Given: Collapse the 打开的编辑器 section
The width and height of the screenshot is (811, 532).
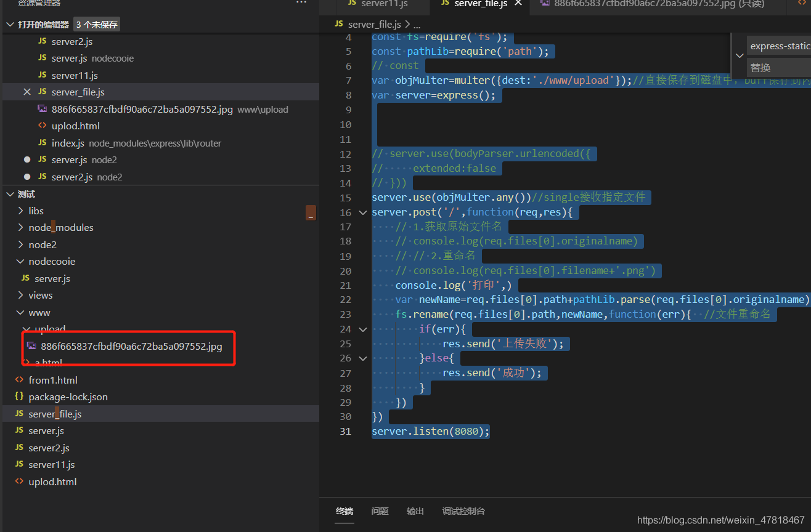Looking at the screenshot, I should pyautogui.click(x=10, y=25).
